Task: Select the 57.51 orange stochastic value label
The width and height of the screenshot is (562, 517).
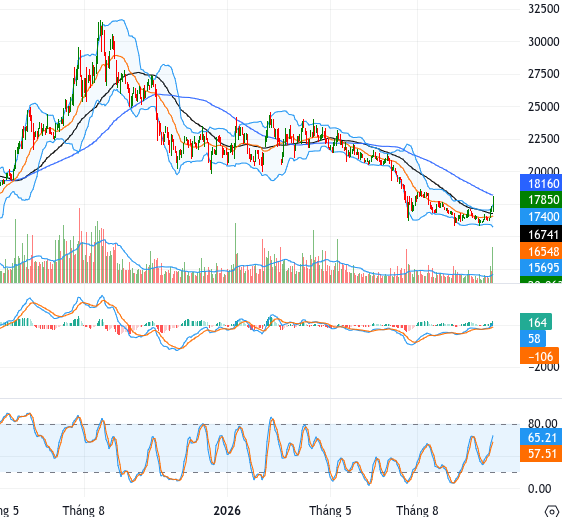Action: point(541,454)
